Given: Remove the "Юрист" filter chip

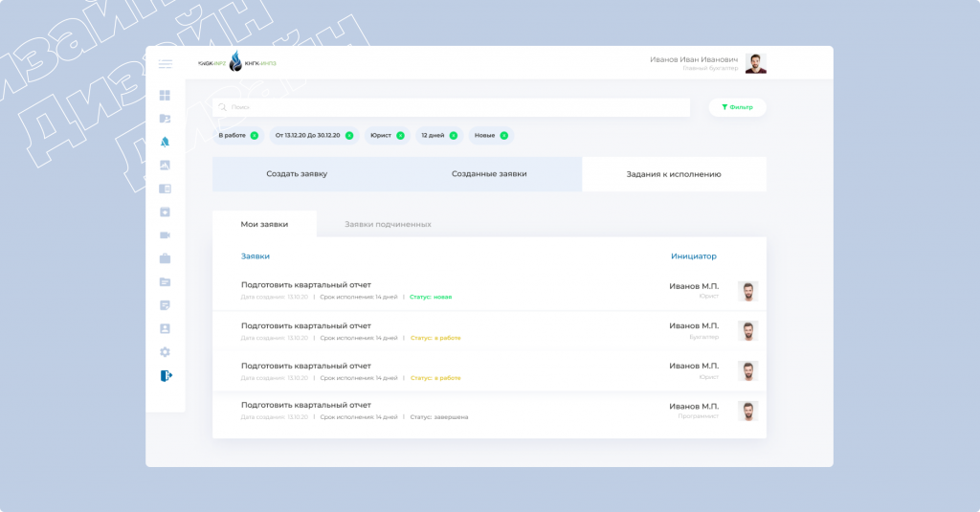Looking at the screenshot, I should (400, 135).
